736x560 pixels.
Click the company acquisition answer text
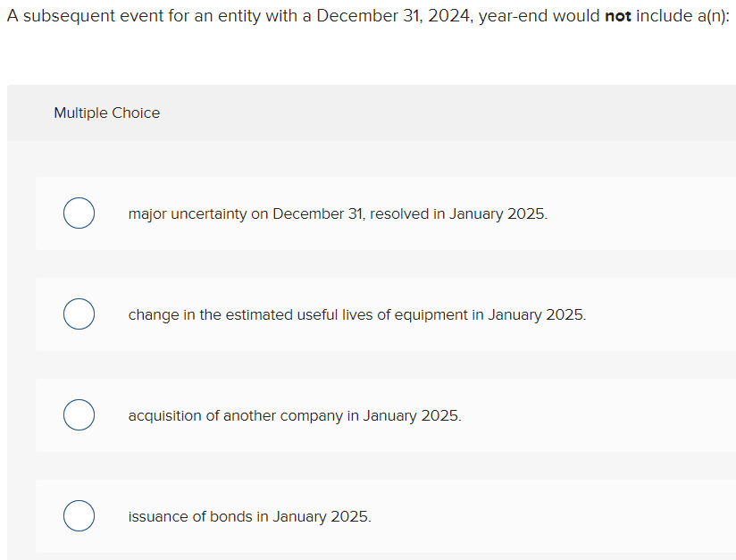click(295, 415)
